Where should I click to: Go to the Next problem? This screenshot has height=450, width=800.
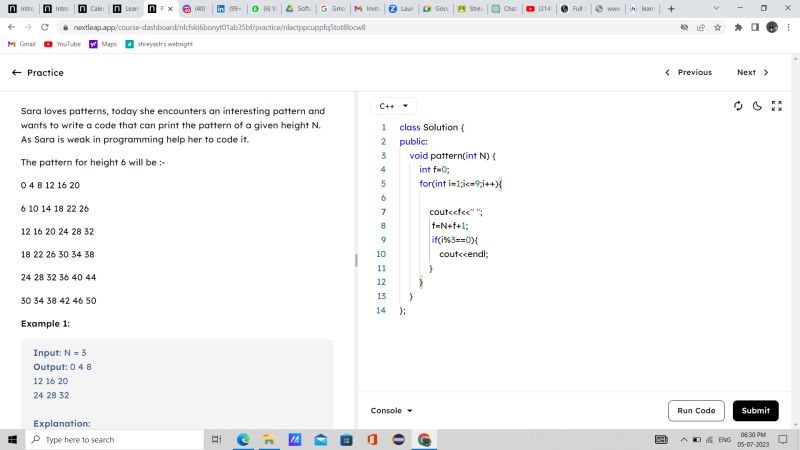tap(752, 73)
